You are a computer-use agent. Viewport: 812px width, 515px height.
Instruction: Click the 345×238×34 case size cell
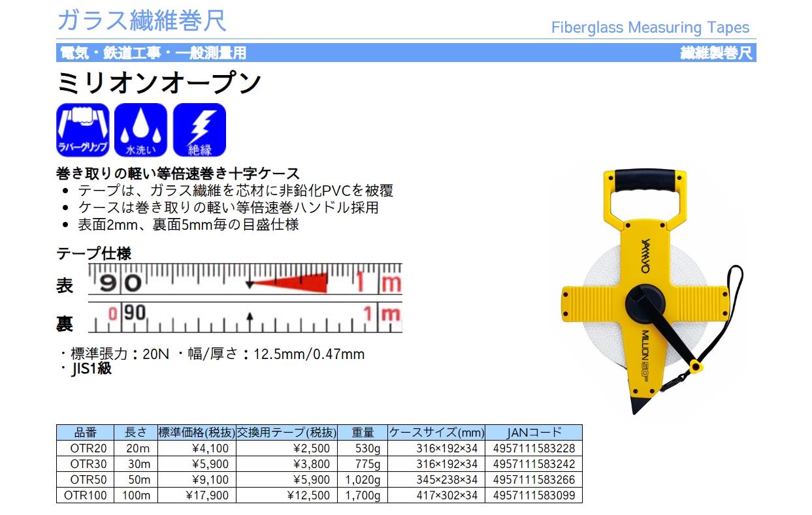tap(436, 480)
